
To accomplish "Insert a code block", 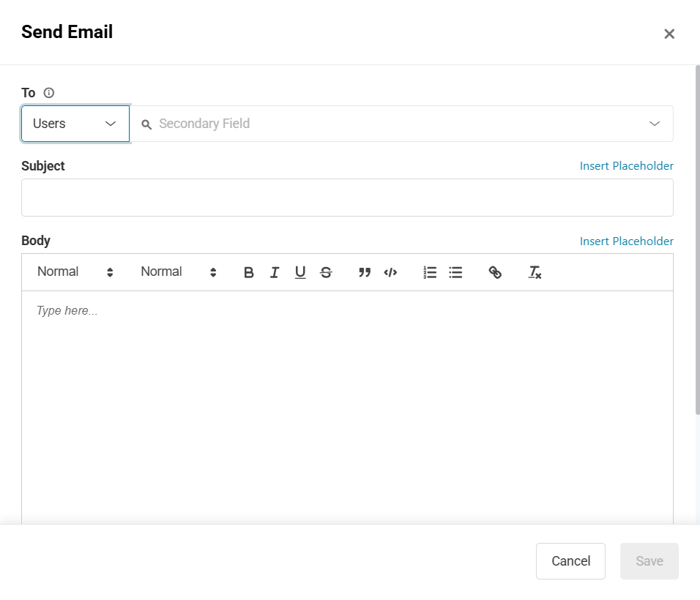I will (x=390, y=272).
